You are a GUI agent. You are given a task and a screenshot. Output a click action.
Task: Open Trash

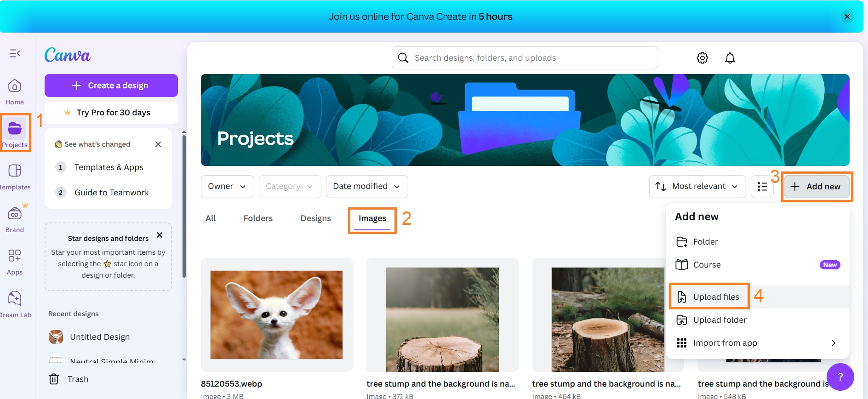(x=69, y=379)
